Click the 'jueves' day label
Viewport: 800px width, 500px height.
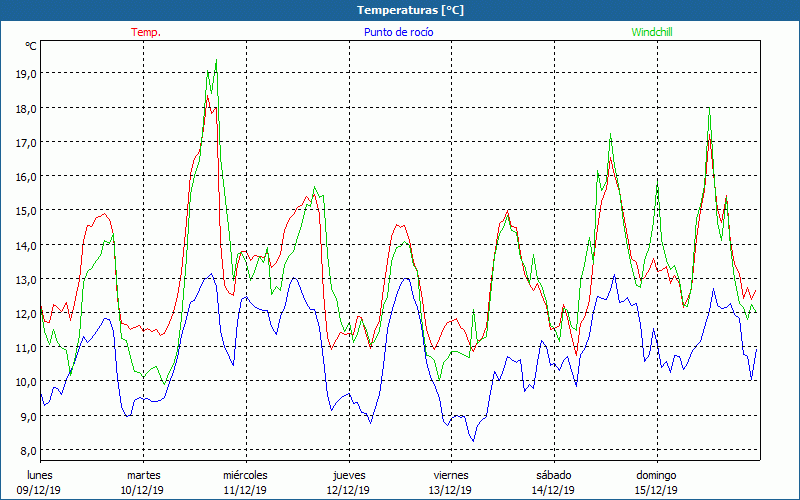click(349, 475)
